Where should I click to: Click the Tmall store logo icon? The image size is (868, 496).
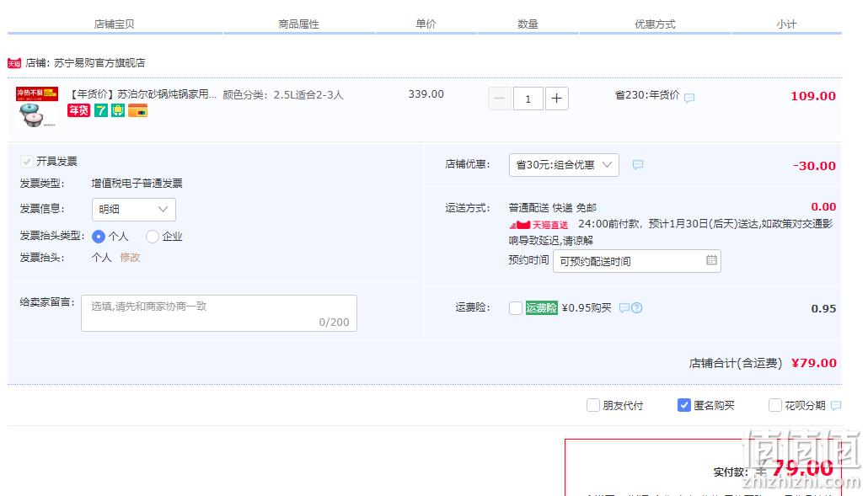point(13,63)
